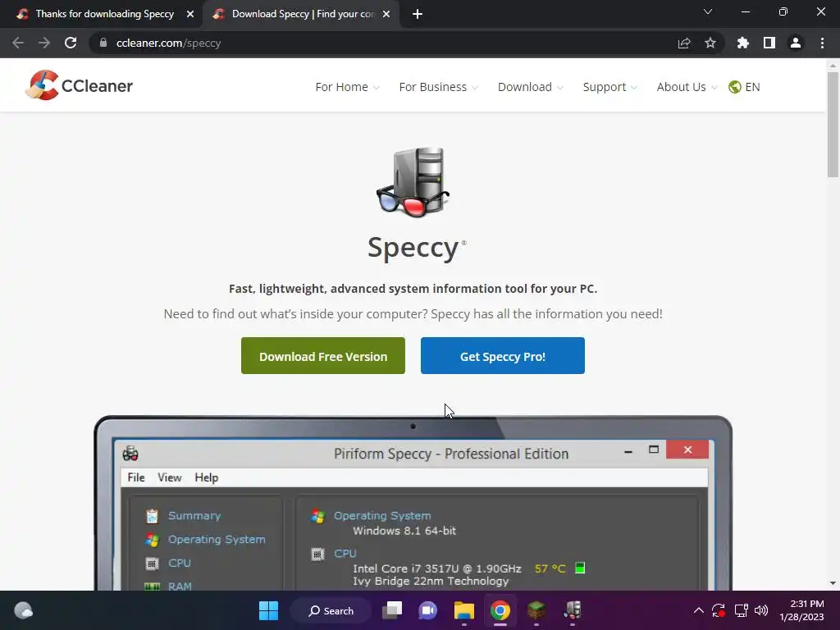
Task: Show hidden system tray icons
Action: (699, 610)
